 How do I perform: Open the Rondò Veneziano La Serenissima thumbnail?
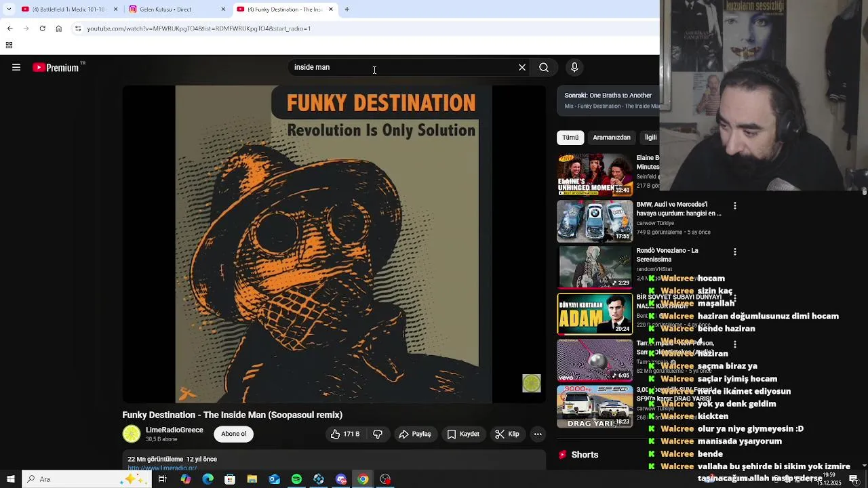coord(595,267)
